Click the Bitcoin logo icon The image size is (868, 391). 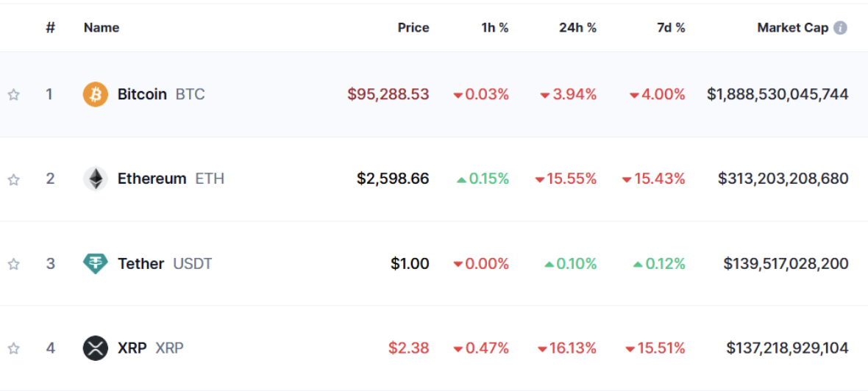(96, 94)
